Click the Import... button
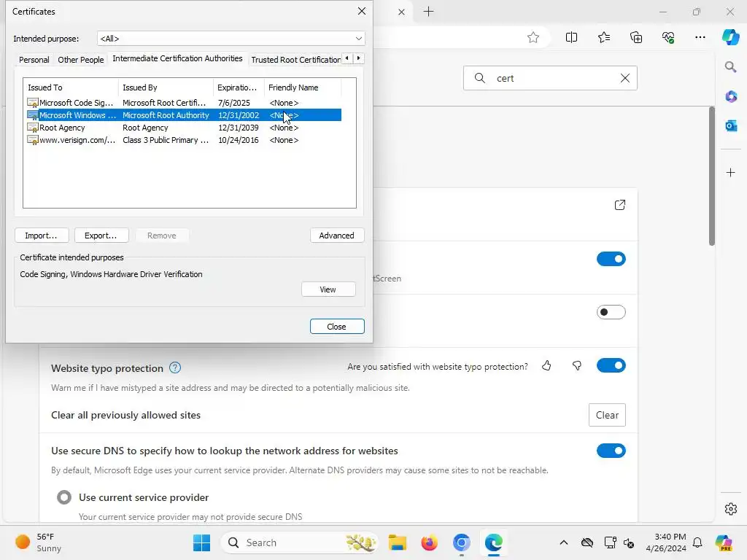This screenshot has height=560, width=747. pos(42,236)
